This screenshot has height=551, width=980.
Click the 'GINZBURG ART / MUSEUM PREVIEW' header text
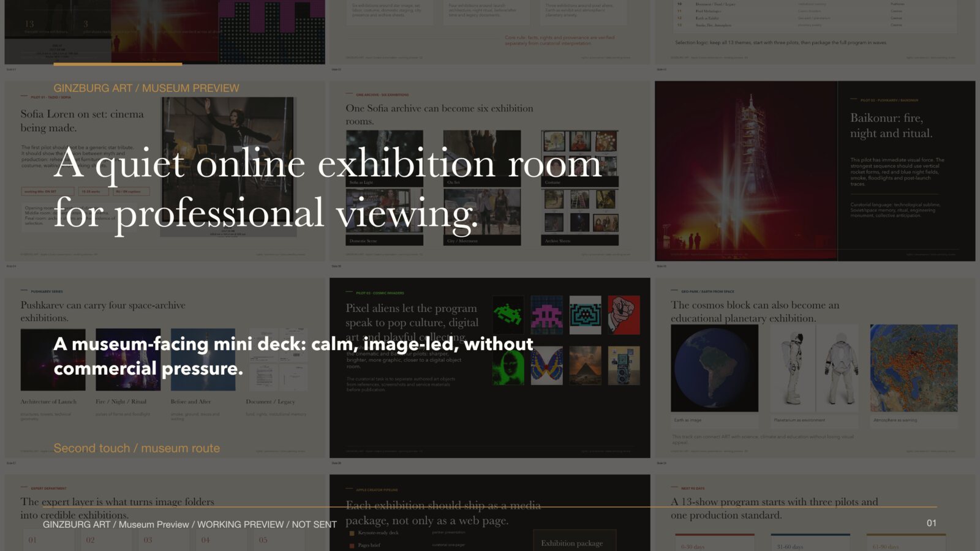tap(146, 88)
